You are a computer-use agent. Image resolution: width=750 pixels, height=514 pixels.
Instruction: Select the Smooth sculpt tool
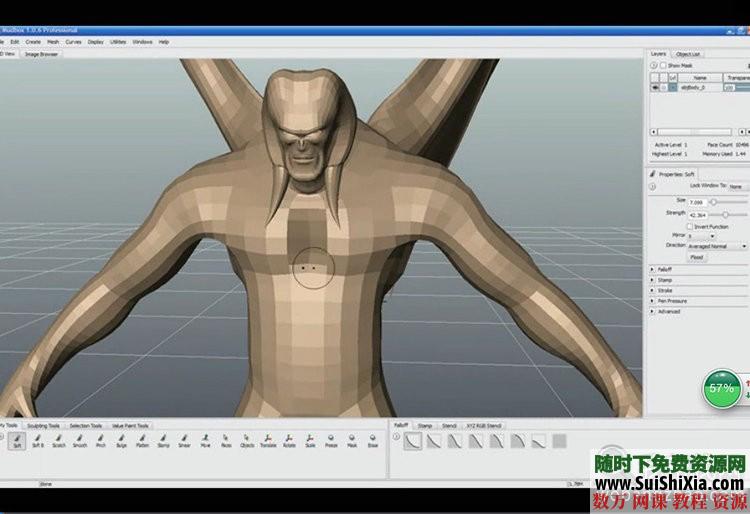point(80,440)
